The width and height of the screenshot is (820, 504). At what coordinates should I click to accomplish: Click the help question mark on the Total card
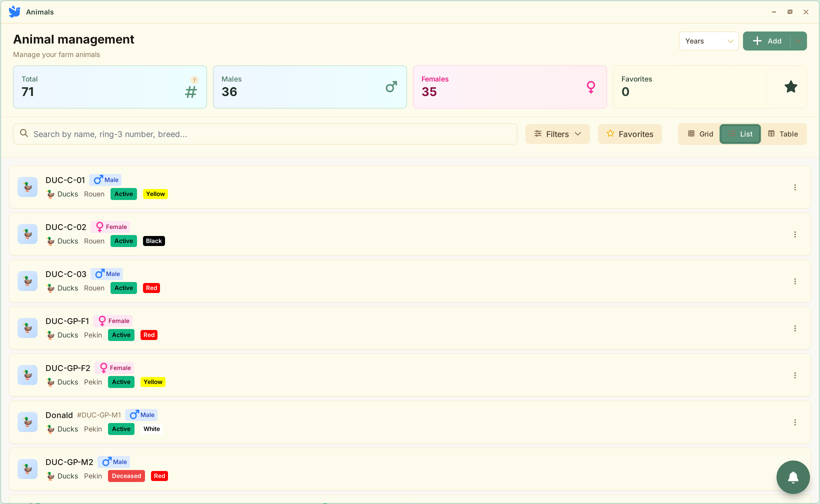click(x=194, y=80)
